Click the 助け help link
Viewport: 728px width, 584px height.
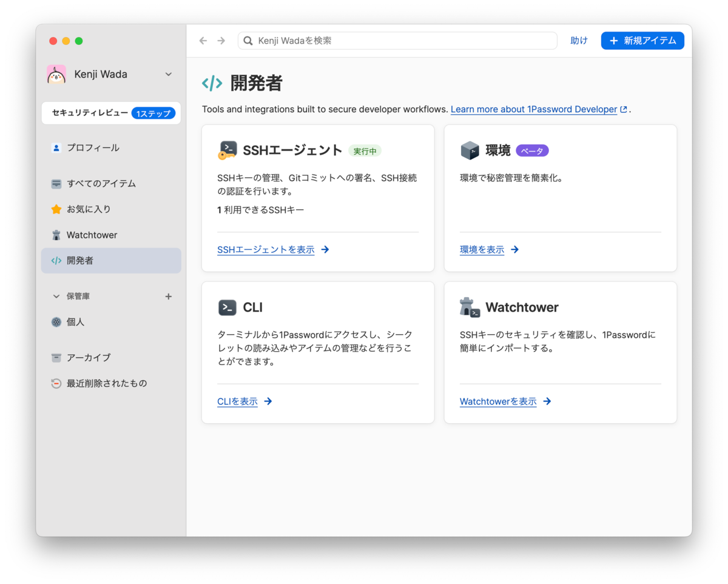[579, 41]
